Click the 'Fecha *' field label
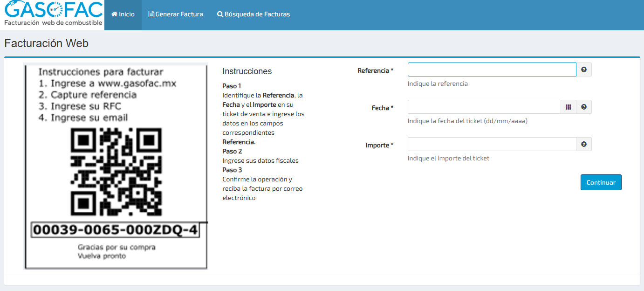 click(x=383, y=108)
